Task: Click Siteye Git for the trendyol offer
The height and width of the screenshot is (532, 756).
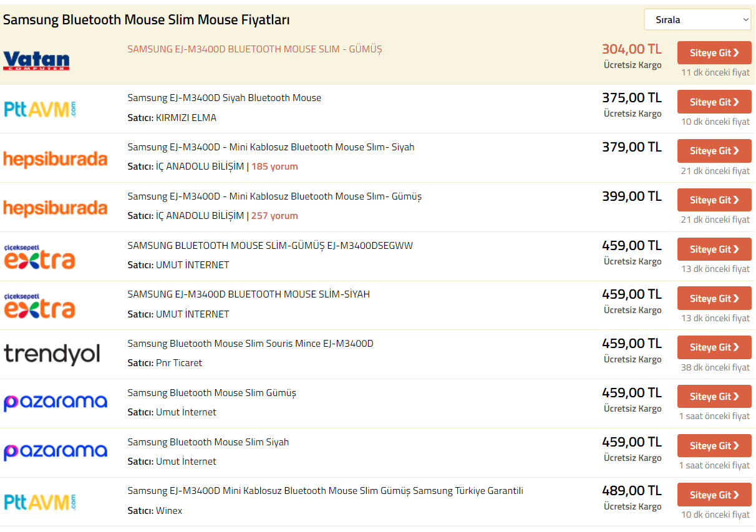Action: [x=714, y=347]
